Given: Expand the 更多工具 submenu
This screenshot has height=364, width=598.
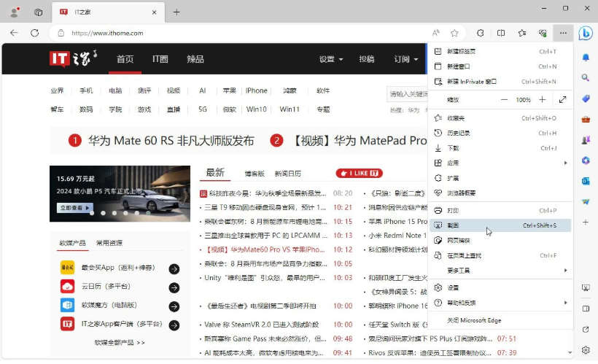Looking at the screenshot, I should coord(500,271).
